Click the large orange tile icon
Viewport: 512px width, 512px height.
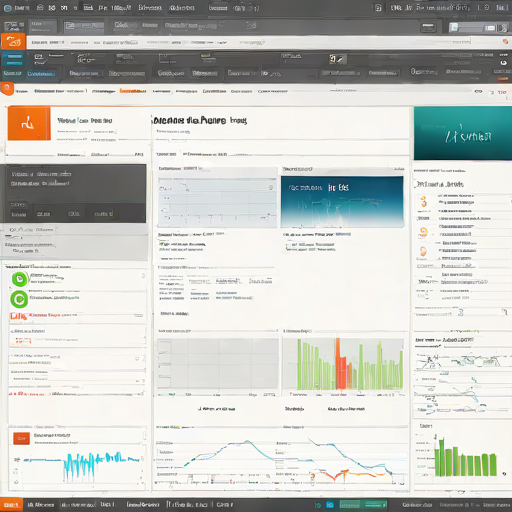pos(29,123)
